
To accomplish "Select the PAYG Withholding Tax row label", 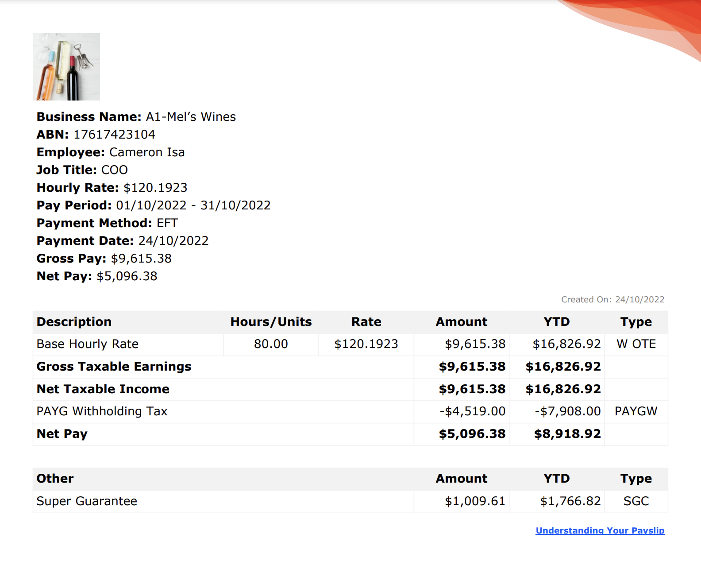I will [102, 411].
